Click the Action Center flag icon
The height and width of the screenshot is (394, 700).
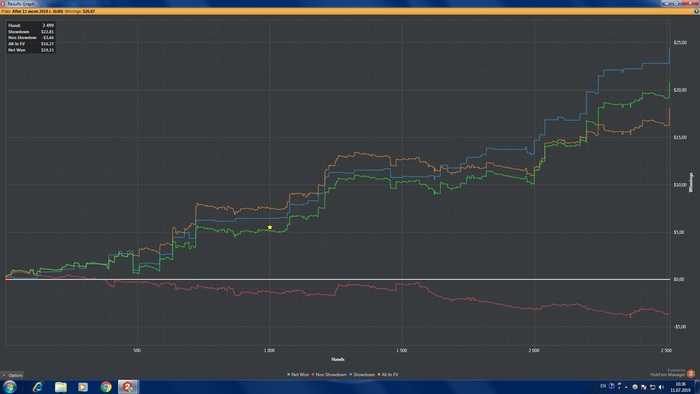click(644, 387)
